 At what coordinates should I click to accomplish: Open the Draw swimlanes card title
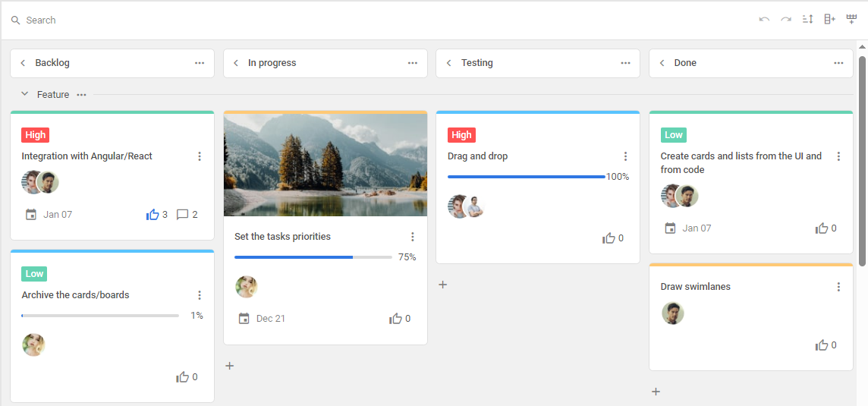[x=695, y=287]
